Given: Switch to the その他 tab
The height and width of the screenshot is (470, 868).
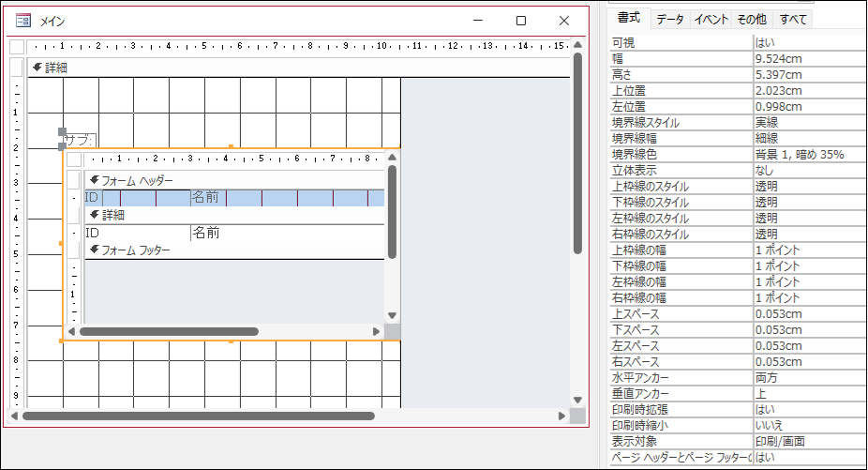Looking at the screenshot, I should (x=752, y=20).
